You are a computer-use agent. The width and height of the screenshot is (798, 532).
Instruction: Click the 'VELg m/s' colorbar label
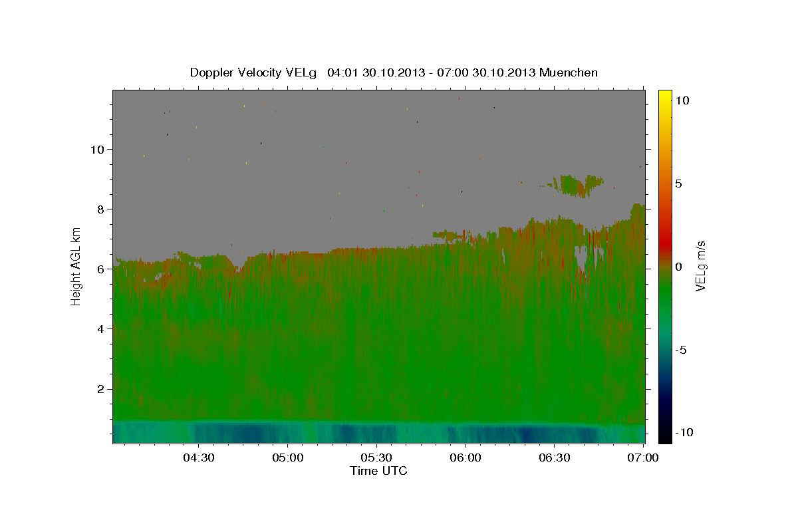[x=700, y=266]
